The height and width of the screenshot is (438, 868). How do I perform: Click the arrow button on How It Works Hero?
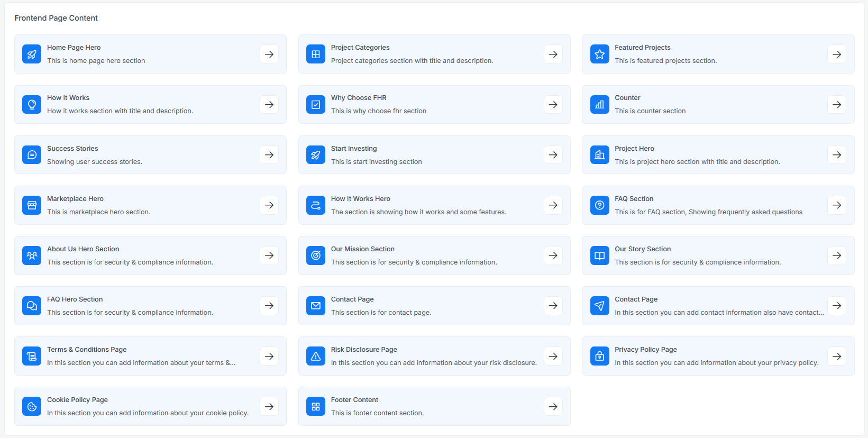click(x=553, y=205)
